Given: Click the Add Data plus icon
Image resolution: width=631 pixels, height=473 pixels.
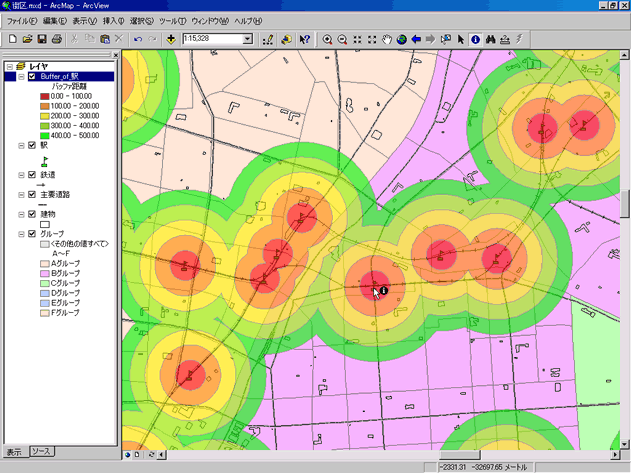Looking at the screenshot, I should pyautogui.click(x=171, y=39).
